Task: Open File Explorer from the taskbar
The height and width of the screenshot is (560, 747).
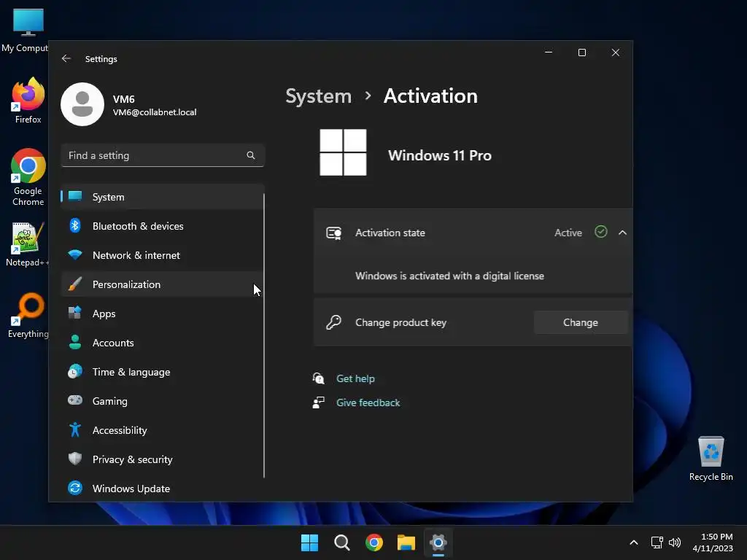Action: (x=406, y=542)
